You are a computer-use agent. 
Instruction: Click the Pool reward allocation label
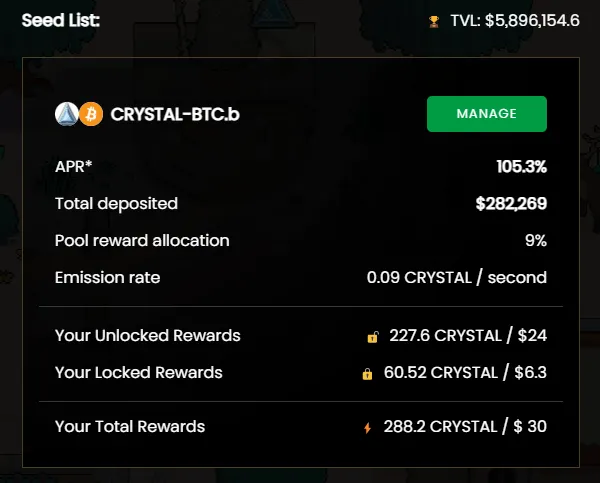tap(142, 240)
